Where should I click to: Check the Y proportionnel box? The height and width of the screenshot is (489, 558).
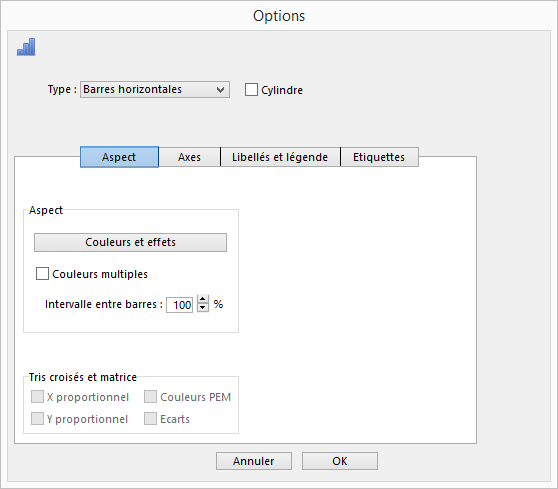click(37, 419)
